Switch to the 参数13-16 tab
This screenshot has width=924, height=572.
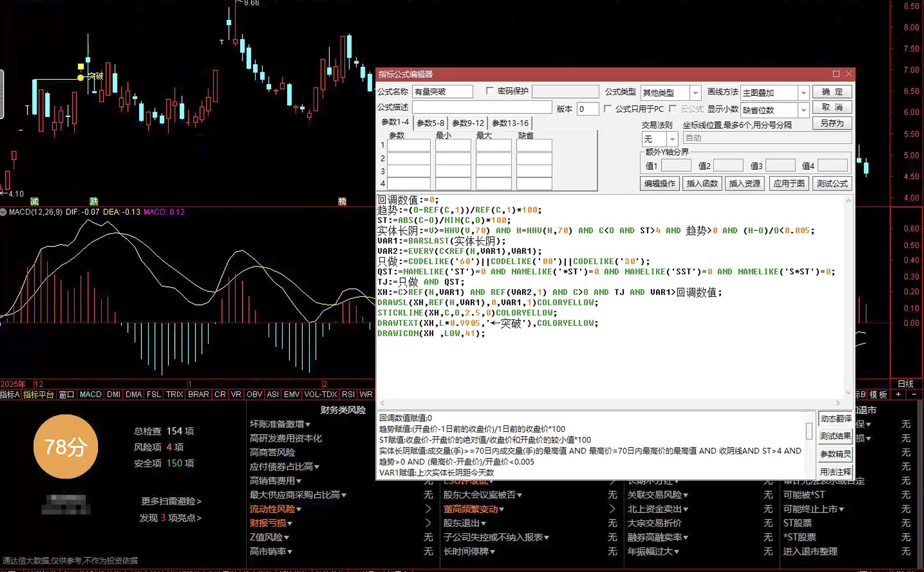pyautogui.click(x=510, y=123)
